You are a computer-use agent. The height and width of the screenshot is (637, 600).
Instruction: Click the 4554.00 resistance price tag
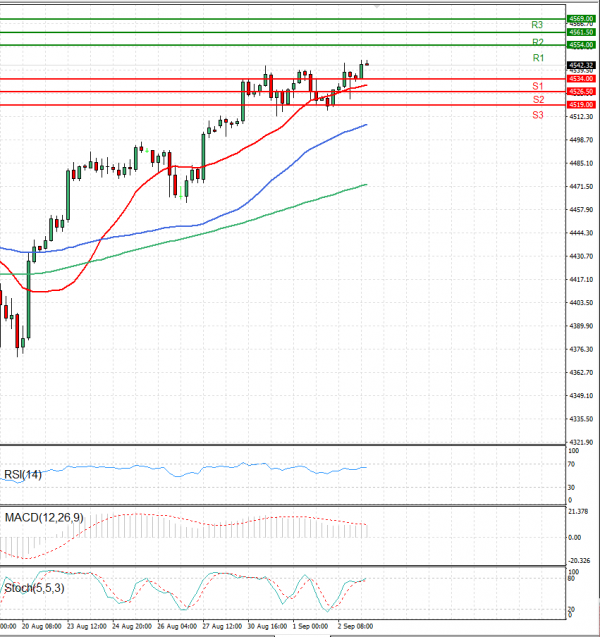[x=581, y=45]
